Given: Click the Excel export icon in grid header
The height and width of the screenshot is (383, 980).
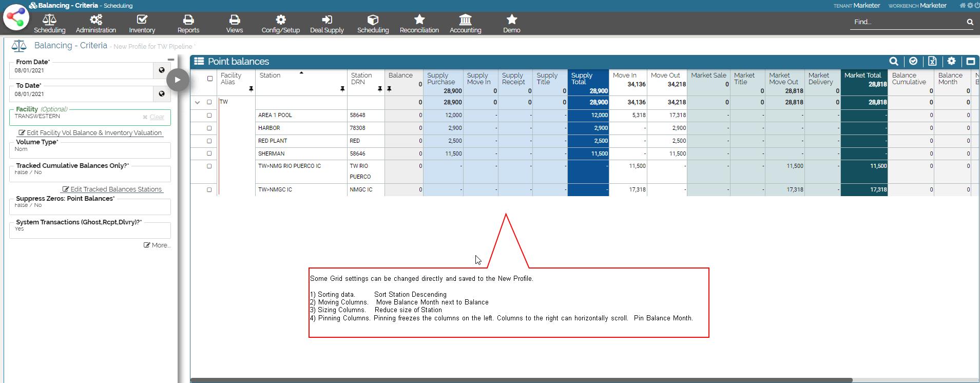Looking at the screenshot, I should pos(932,62).
